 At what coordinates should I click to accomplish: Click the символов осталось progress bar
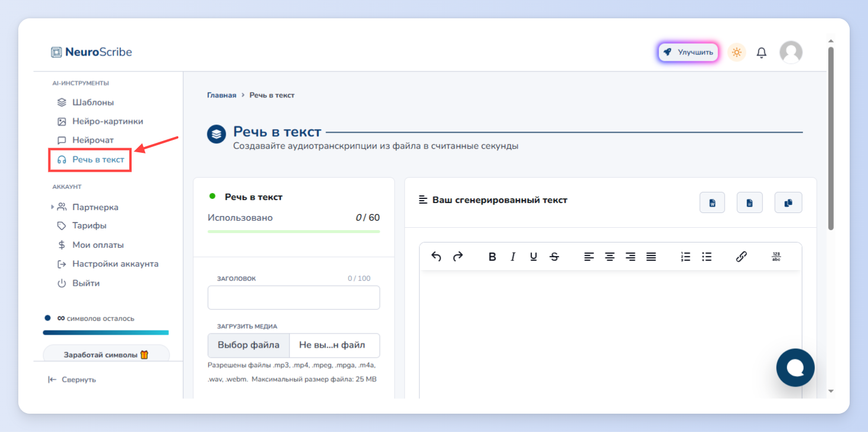[106, 333]
